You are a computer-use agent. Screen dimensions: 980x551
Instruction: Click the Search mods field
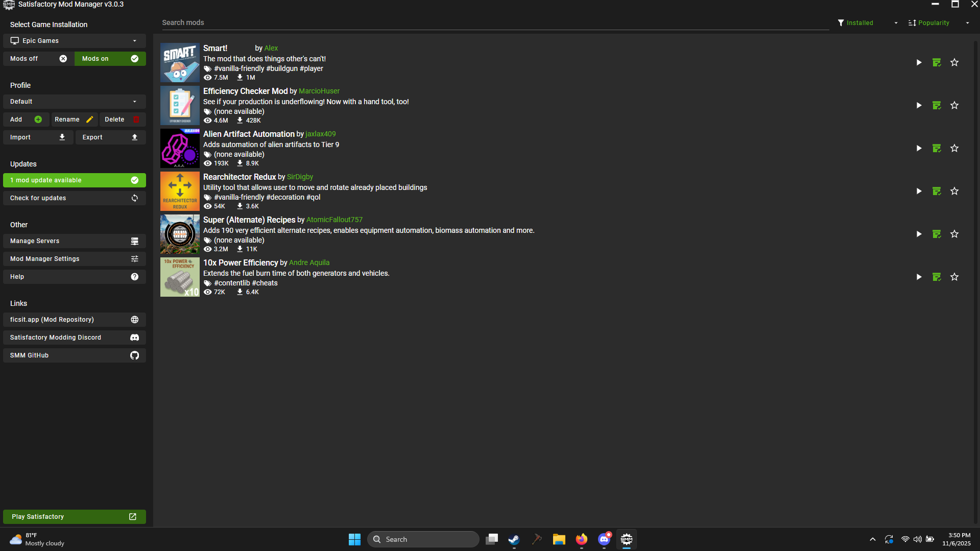(494, 22)
